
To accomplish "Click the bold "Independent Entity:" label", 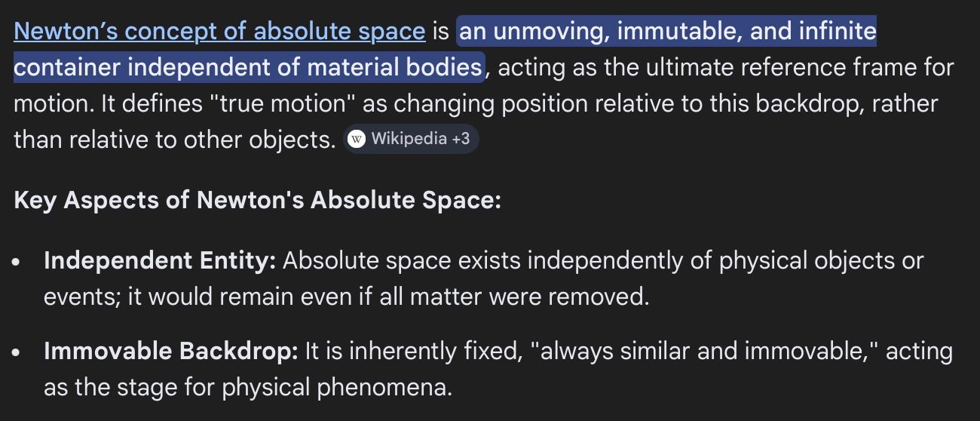I will 160,261.
